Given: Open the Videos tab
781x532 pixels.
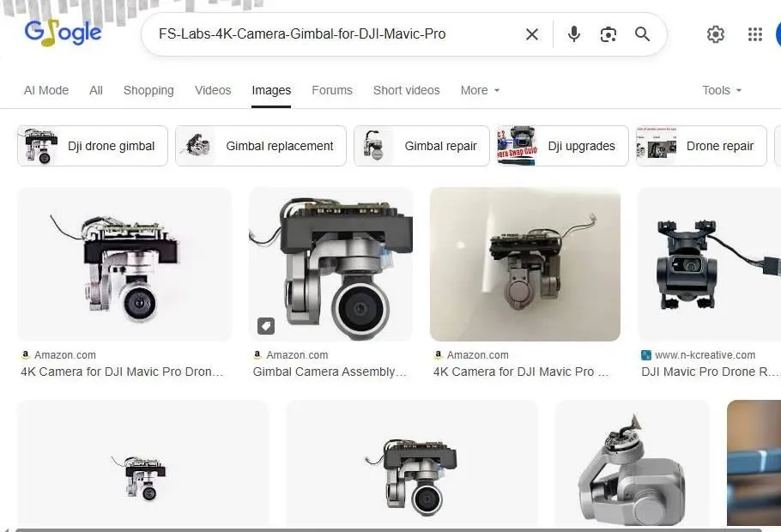Looking at the screenshot, I should pyautogui.click(x=213, y=90).
